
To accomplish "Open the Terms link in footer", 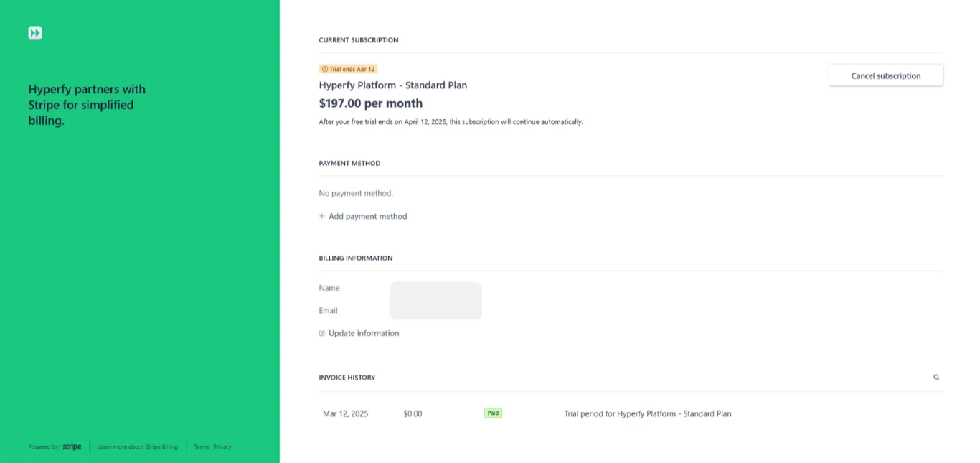I will tap(202, 446).
